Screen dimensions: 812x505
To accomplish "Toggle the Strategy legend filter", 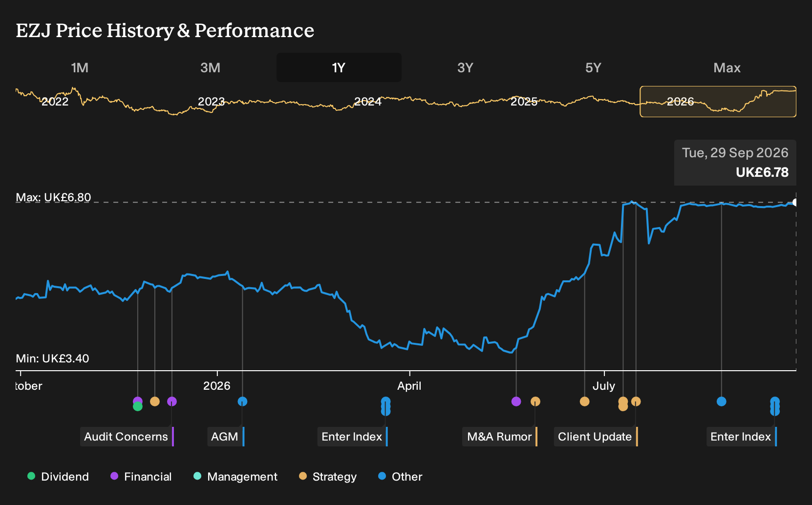I will [328, 477].
